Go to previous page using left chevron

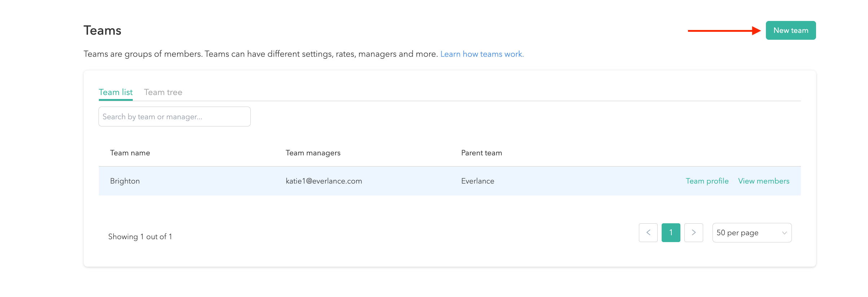(x=648, y=233)
